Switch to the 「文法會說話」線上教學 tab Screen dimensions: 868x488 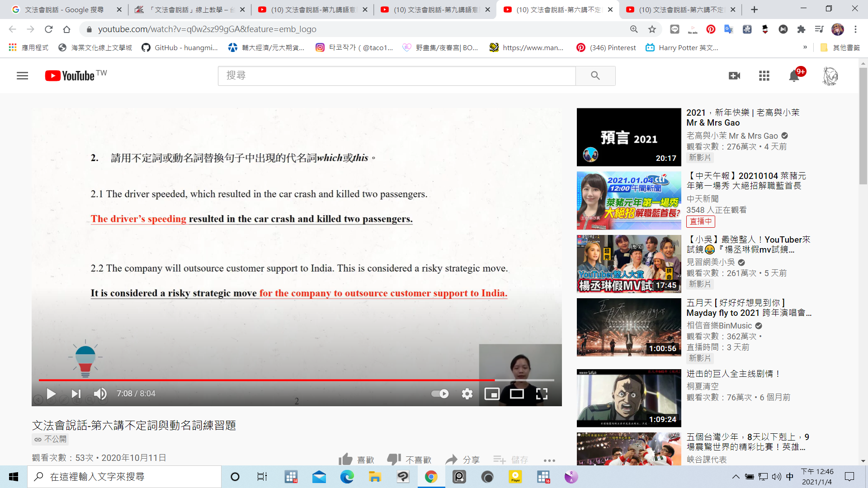[189, 9]
